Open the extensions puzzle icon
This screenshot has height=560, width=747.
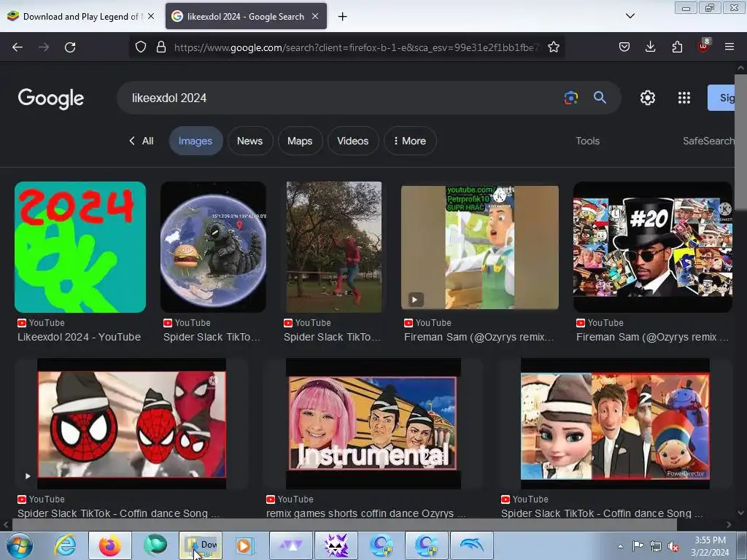pyautogui.click(x=677, y=47)
